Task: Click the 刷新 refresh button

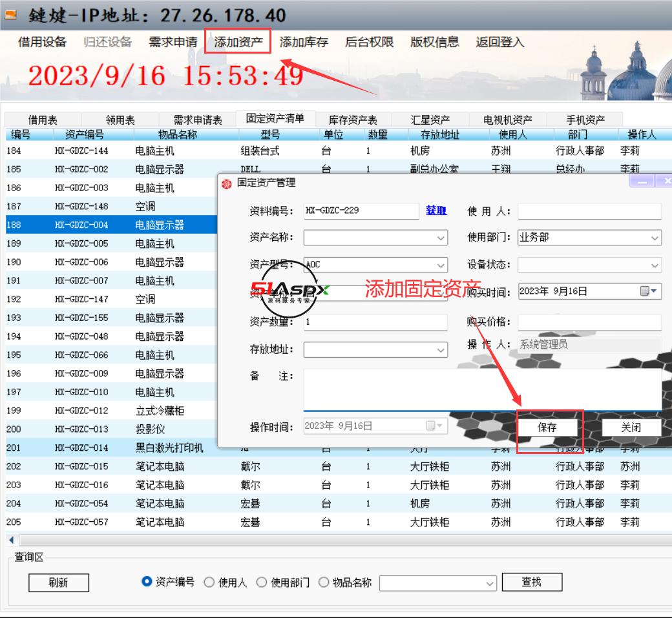Action: click(59, 582)
